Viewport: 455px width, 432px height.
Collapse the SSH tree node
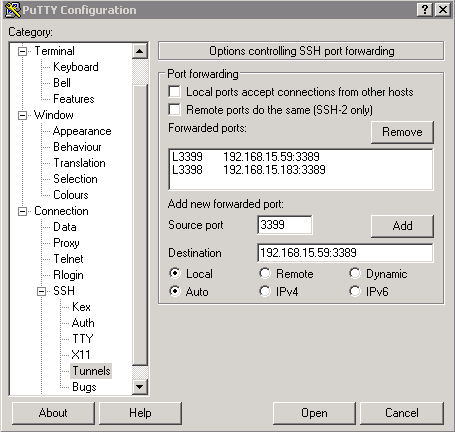pyautogui.click(x=41, y=291)
